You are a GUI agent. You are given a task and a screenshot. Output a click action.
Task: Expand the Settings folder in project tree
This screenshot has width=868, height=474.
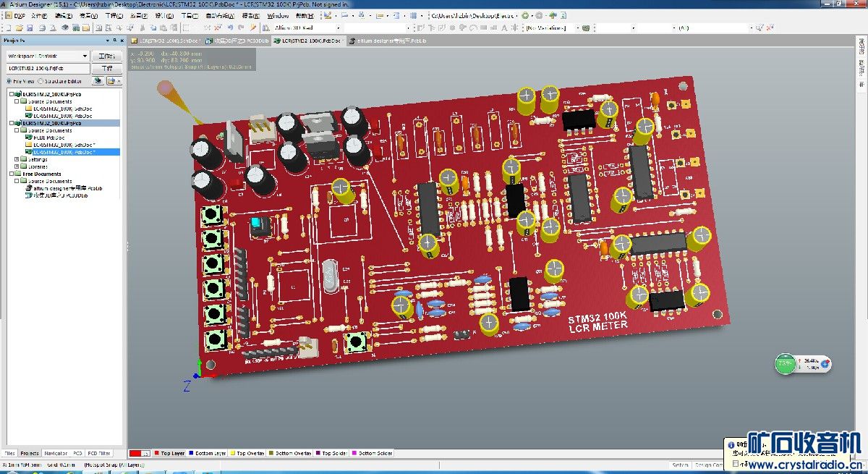[17, 159]
